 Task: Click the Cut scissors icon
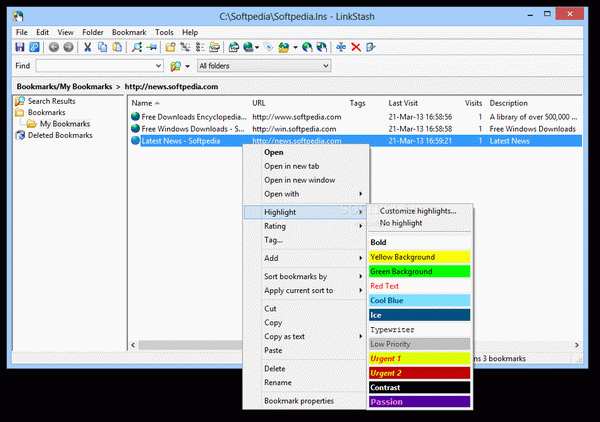(x=88, y=47)
